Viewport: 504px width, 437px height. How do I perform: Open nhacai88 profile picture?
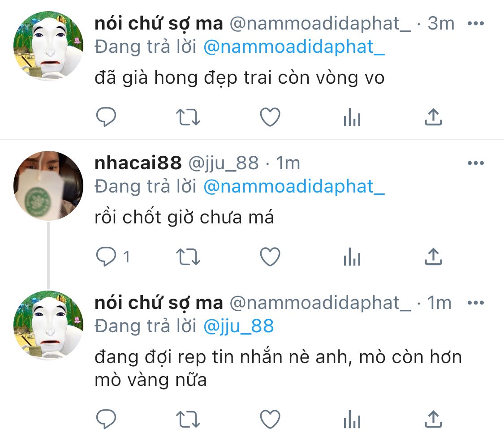tap(48, 186)
